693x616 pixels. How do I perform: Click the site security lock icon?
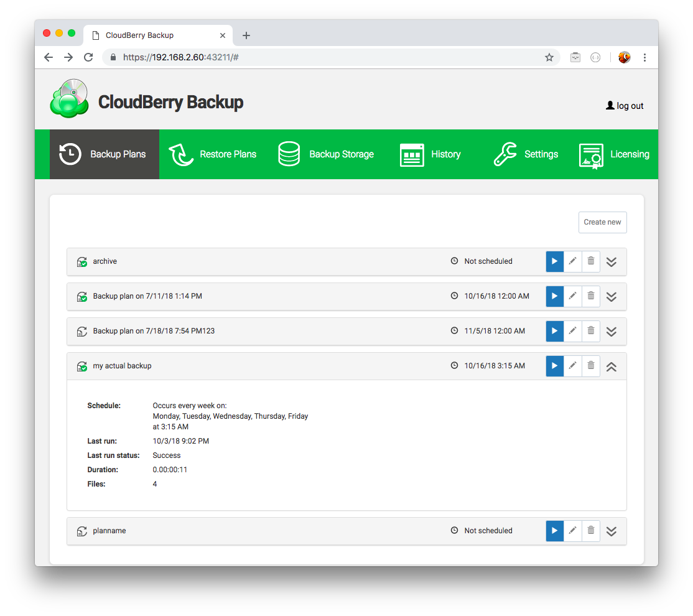coord(113,57)
